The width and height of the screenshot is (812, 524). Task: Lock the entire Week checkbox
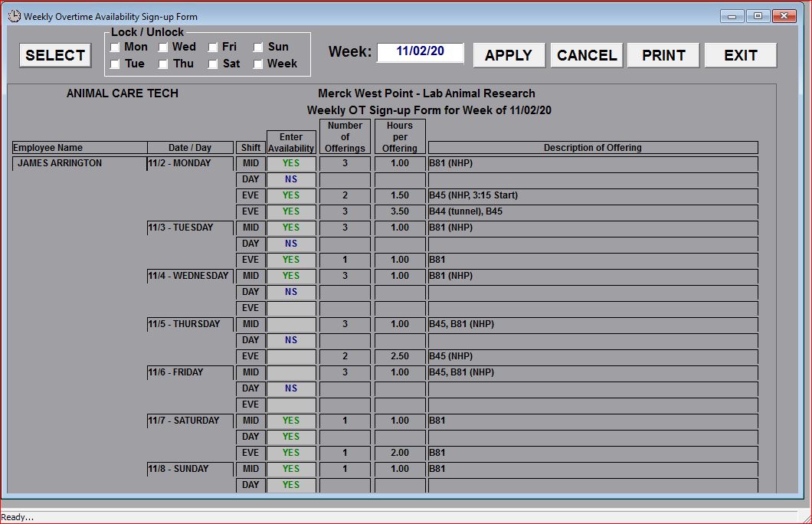259,64
